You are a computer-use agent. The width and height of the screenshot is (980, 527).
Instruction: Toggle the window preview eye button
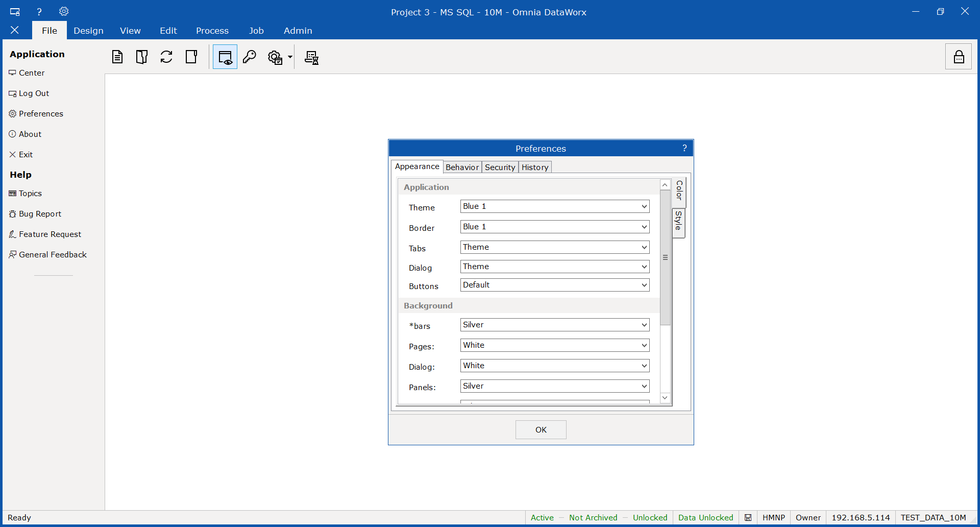[x=225, y=57]
